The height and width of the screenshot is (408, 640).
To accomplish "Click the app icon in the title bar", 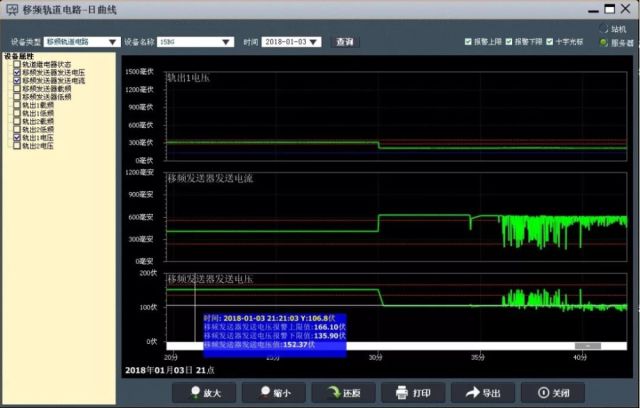I will click(x=12, y=9).
